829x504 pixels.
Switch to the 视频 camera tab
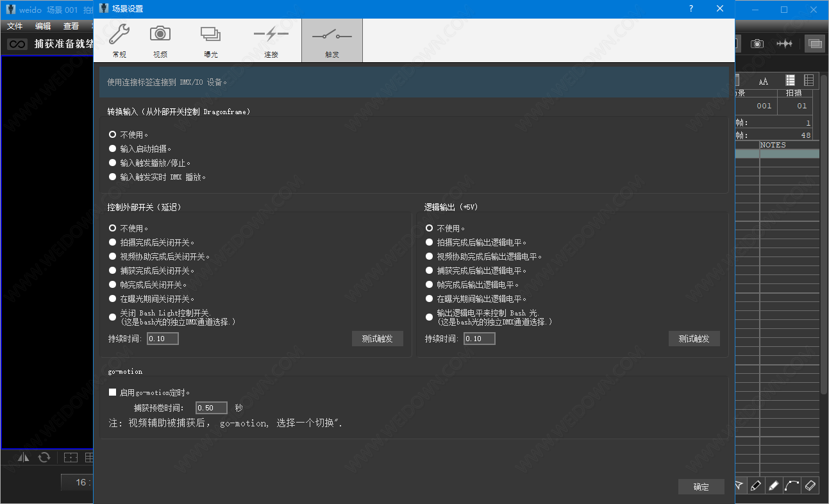click(x=160, y=40)
